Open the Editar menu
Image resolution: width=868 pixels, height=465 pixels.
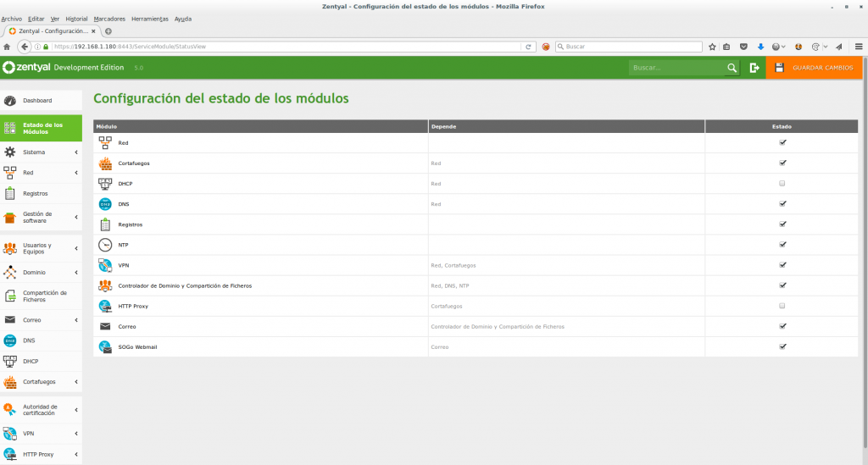click(x=36, y=19)
